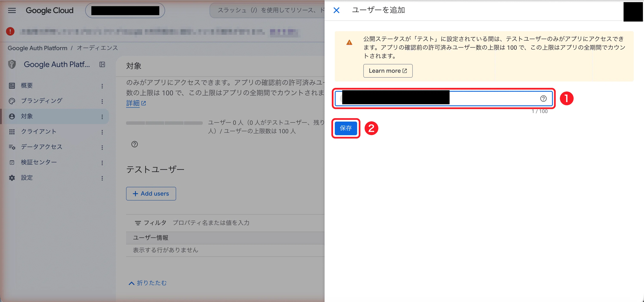The width and height of the screenshot is (644, 302).
Task: Click the user quota progress bar
Action: point(164,123)
